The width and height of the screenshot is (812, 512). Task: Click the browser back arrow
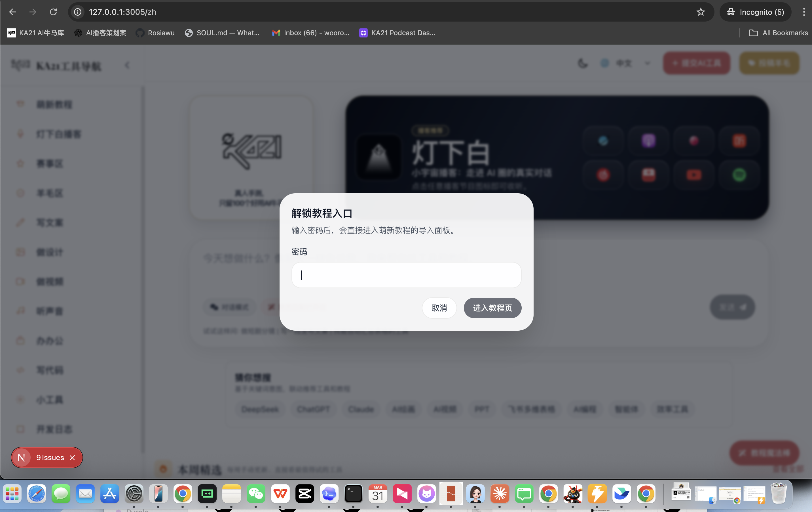click(x=12, y=12)
